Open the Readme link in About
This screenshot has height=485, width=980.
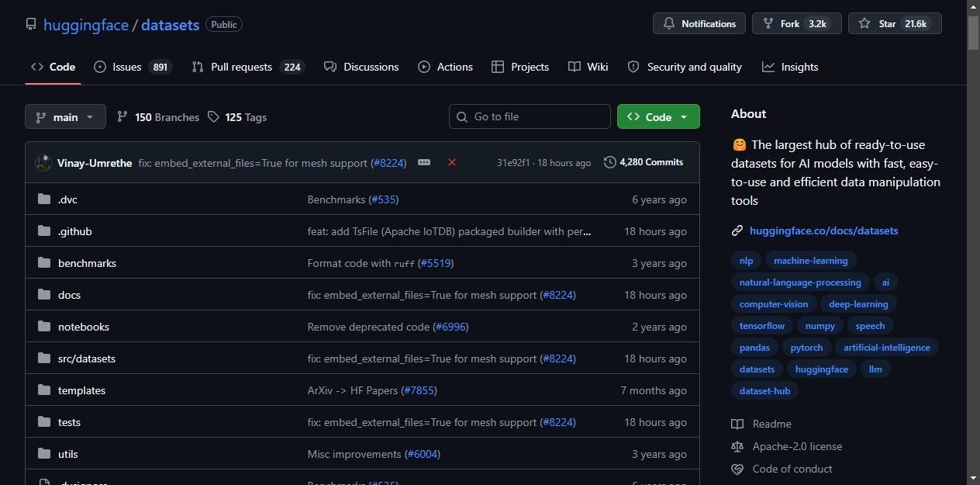(x=772, y=424)
